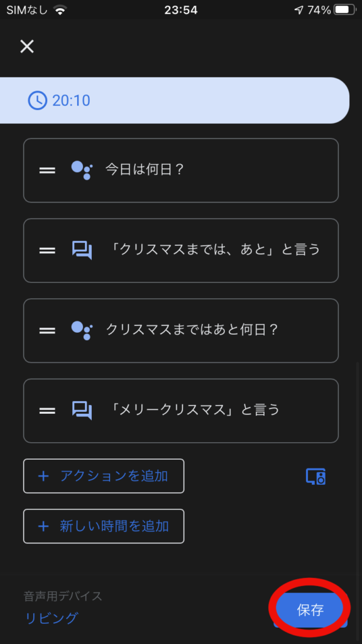Tap the speaker device icon
The height and width of the screenshot is (644, 362).
315,477
